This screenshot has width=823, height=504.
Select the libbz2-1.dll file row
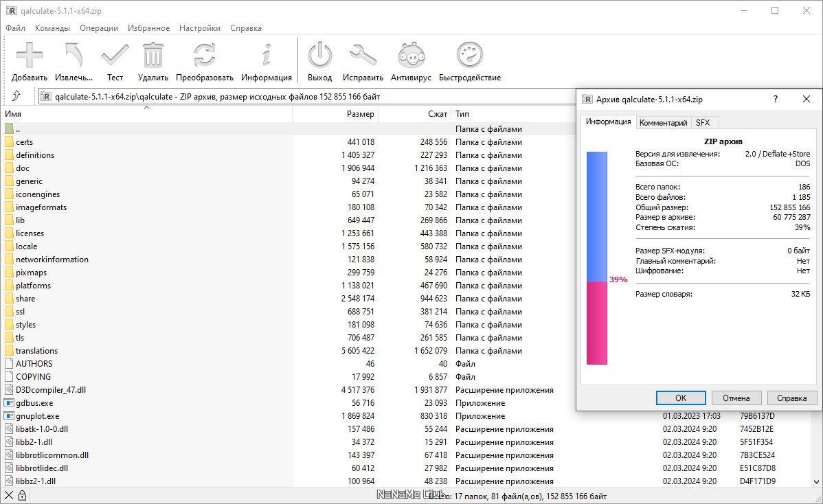pos(406,481)
